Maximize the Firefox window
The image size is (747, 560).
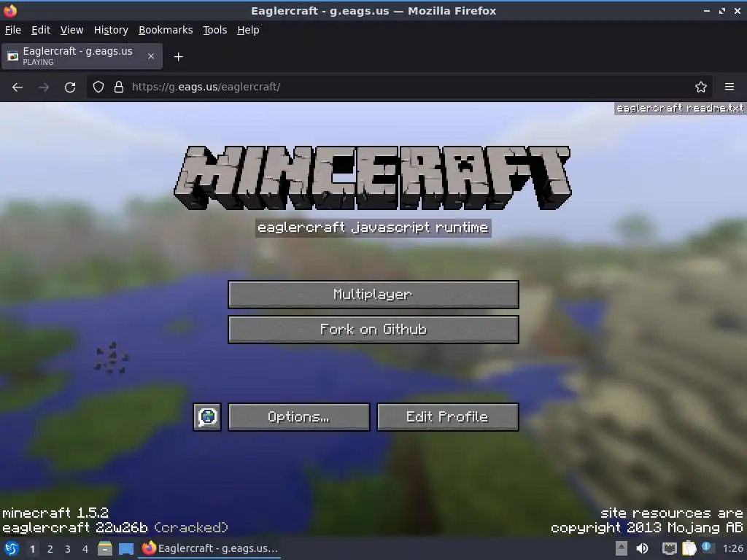click(722, 10)
